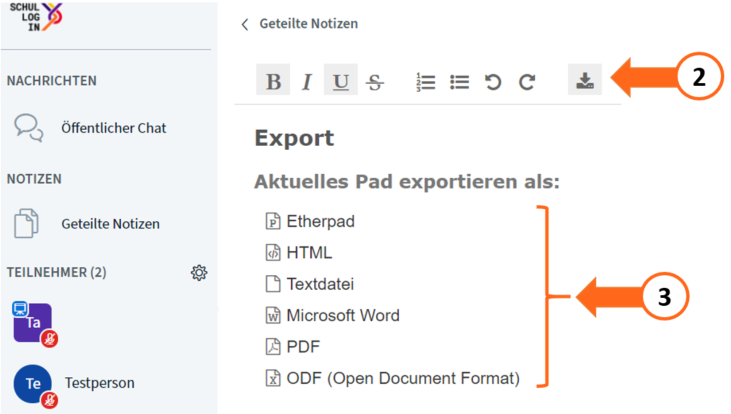Click the Export heading
The image size is (731, 414).
(294, 138)
